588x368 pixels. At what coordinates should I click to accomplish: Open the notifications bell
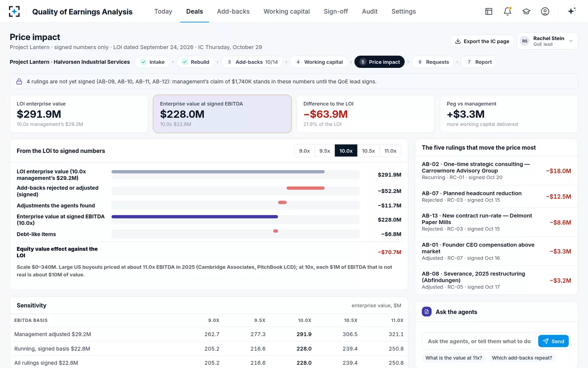(x=508, y=11)
